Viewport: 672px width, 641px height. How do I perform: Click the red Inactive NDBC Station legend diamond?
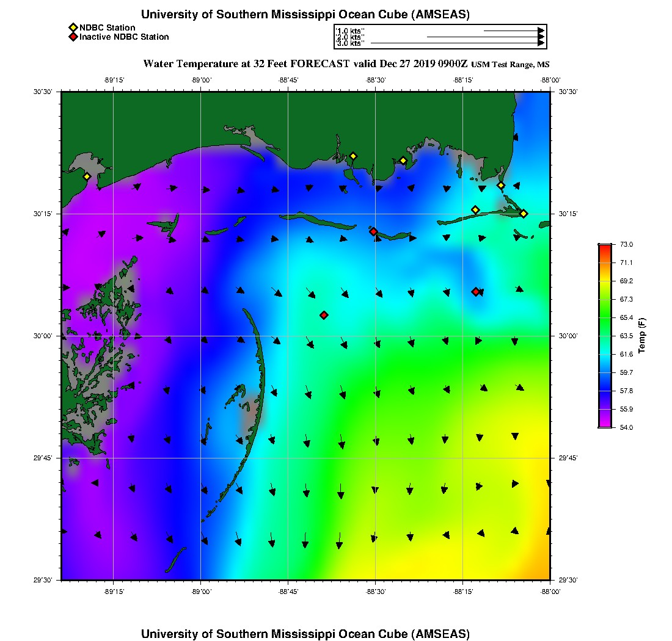click(73, 37)
